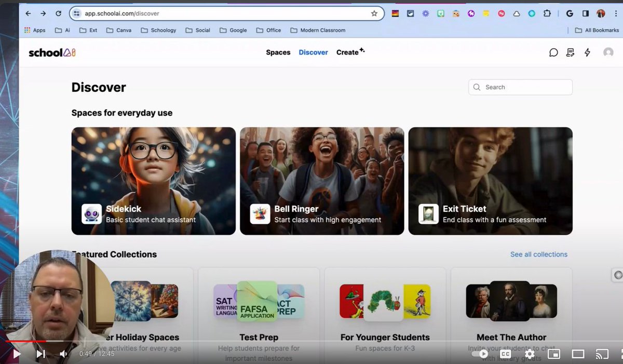Open the chat bubble icon in header

pos(553,52)
